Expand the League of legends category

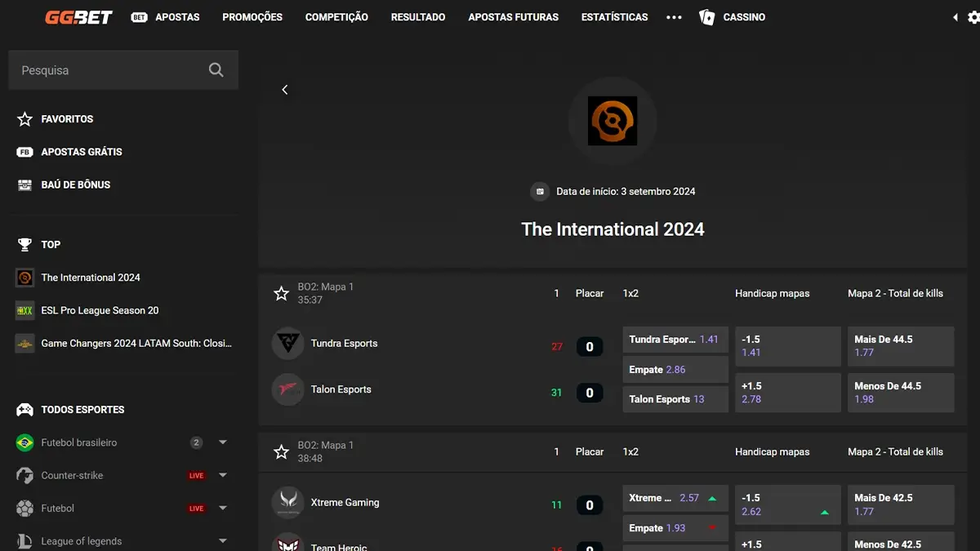pos(223,541)
